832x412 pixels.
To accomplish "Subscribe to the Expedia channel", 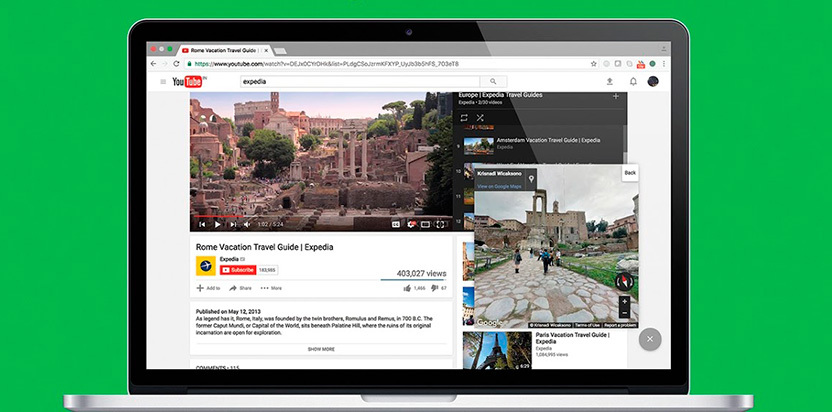I will (x=238, y=270).
